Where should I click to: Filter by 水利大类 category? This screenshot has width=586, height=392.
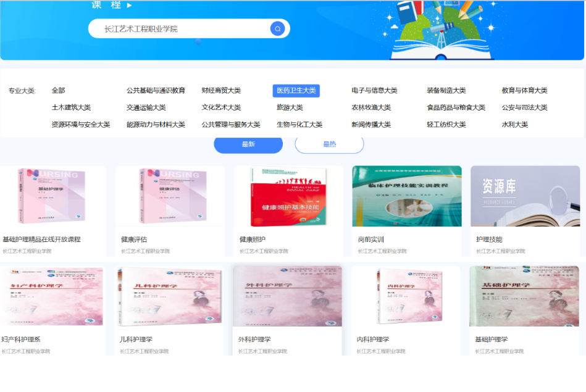click(514, 125)
